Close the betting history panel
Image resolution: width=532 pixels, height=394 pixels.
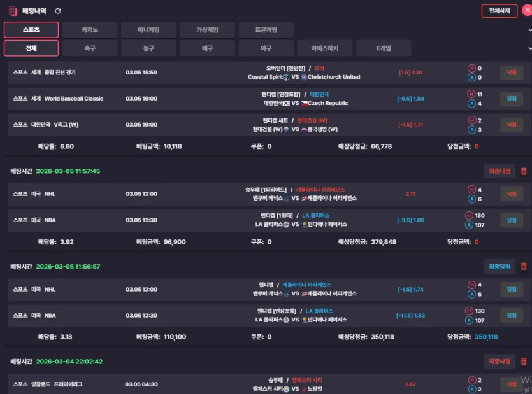click(527, 11)
